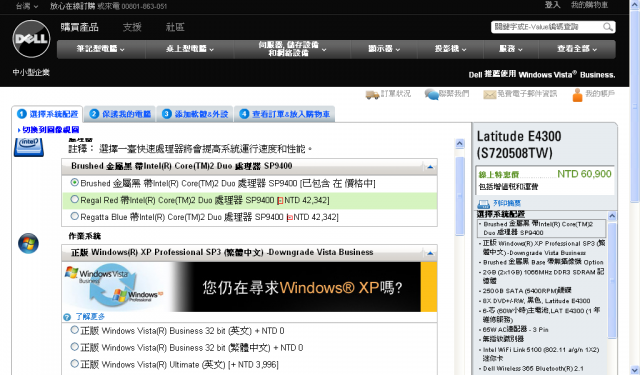The height and width of the screenshot is (375, 640).
Task: Select Regal Red SP9400 processor option
Action: 74,200
